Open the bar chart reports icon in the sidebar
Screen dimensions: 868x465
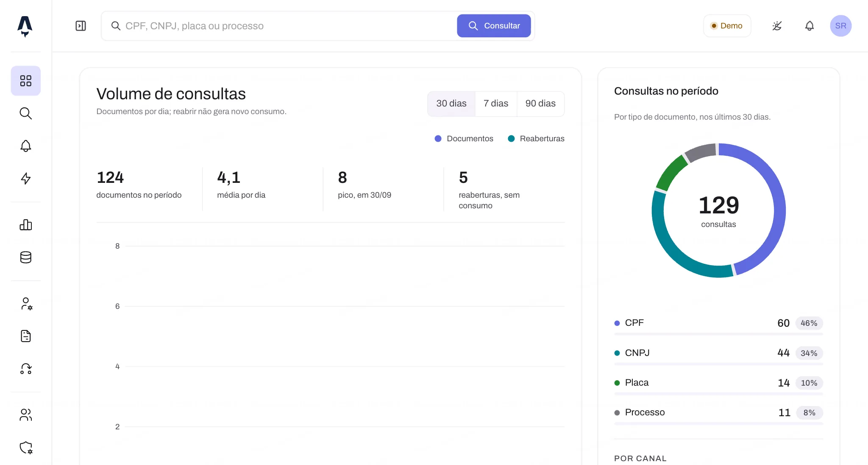(x=26, y=225)
